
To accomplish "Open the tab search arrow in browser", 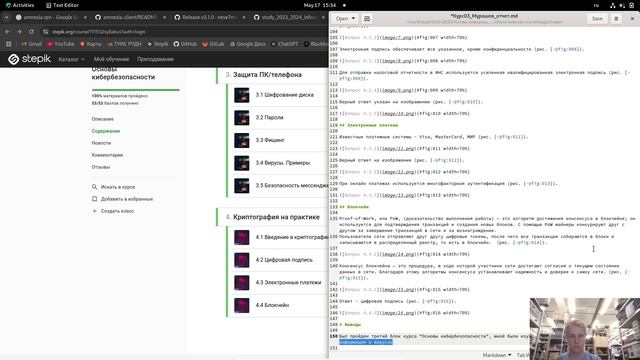I will click(6, 17).
